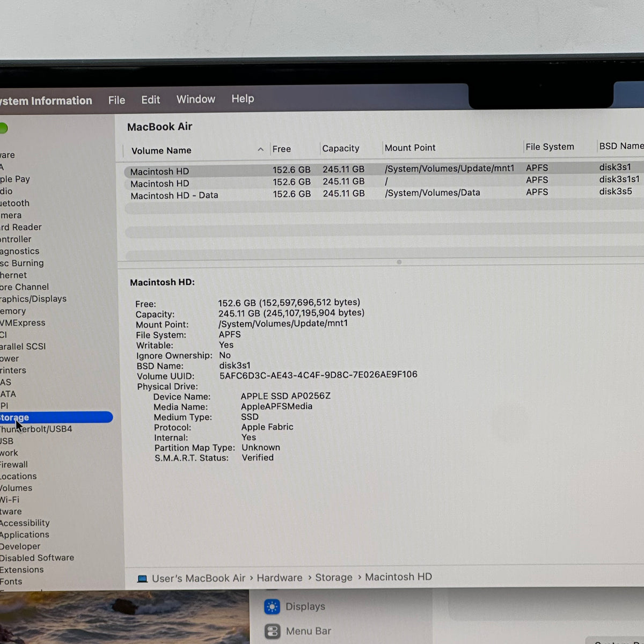Click the laptop icon in the path bar

tap(142, 579)
